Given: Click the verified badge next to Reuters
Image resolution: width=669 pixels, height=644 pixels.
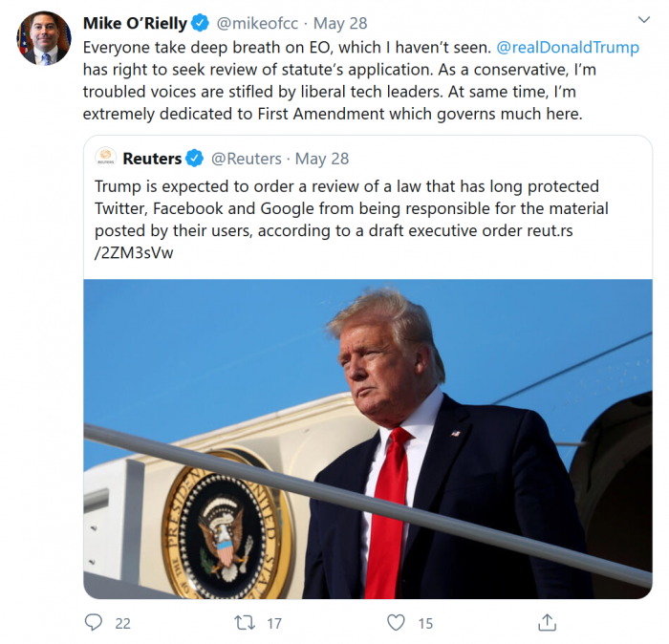Looking at the screenshot, I should pos(194,158).
